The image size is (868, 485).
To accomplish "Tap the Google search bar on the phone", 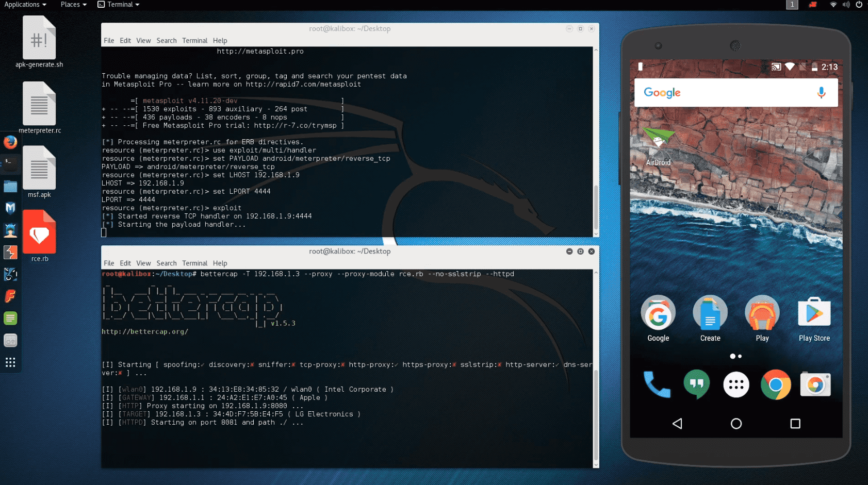I will 736,93.
